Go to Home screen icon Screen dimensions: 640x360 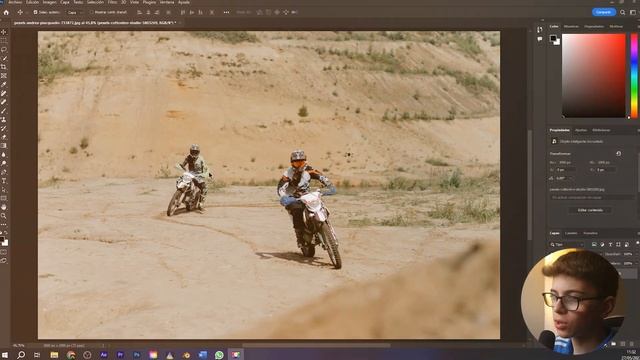pyautogui.click(x=6, y=12)
